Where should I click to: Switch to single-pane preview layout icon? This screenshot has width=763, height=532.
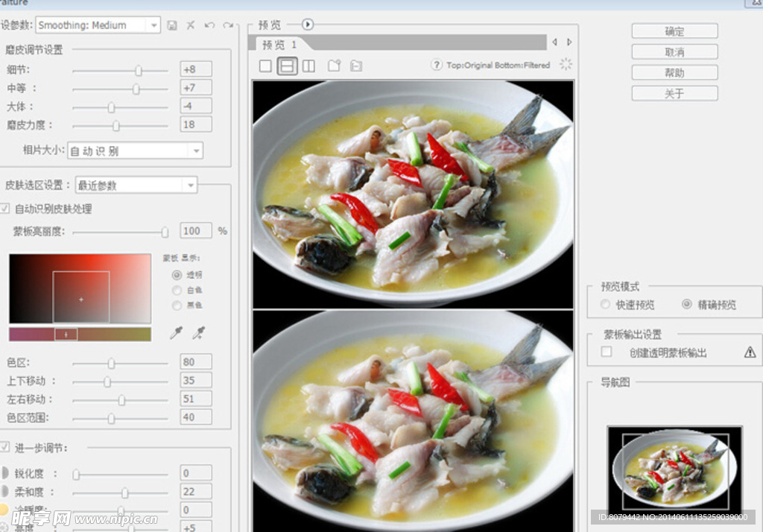[x=265, y=66]
